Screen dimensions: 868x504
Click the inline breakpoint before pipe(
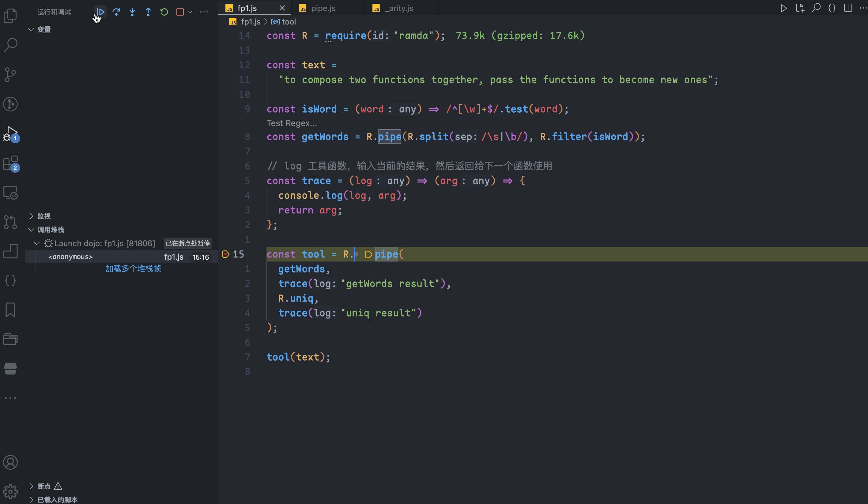click(368, 254)
